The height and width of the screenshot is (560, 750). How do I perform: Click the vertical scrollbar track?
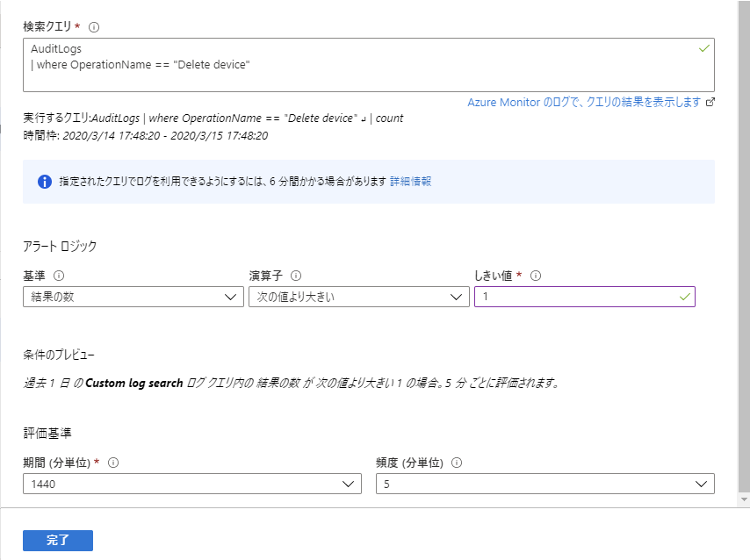pyautogui.click(x=744, y=247)
